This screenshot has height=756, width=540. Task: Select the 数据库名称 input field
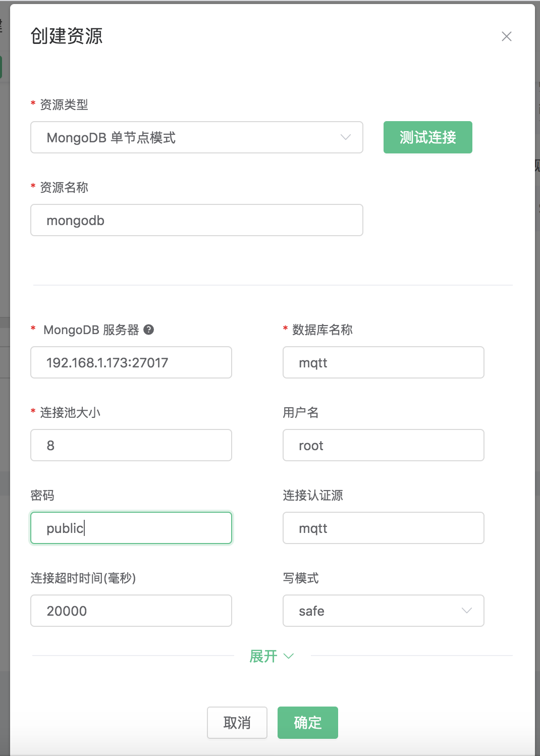(x=384, y=362)
